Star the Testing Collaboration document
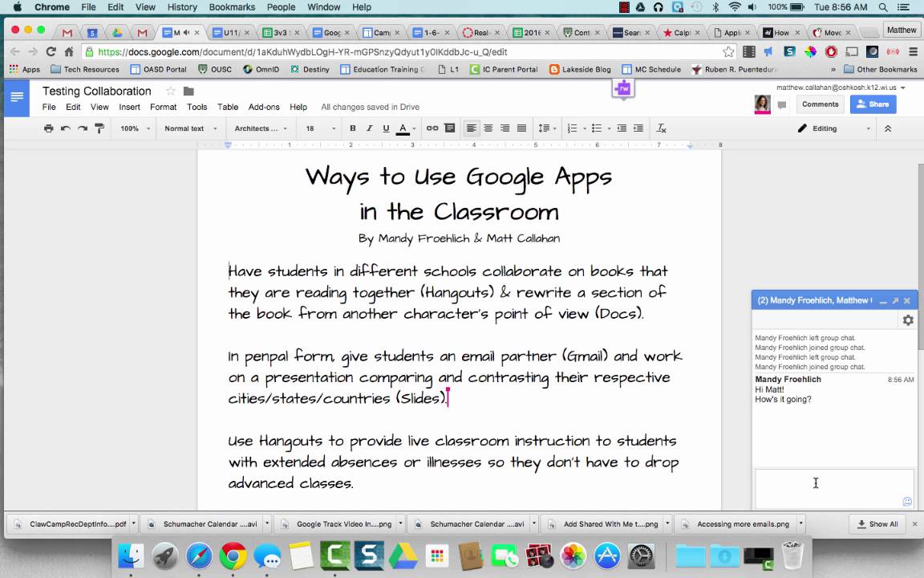 pos(171,91)
